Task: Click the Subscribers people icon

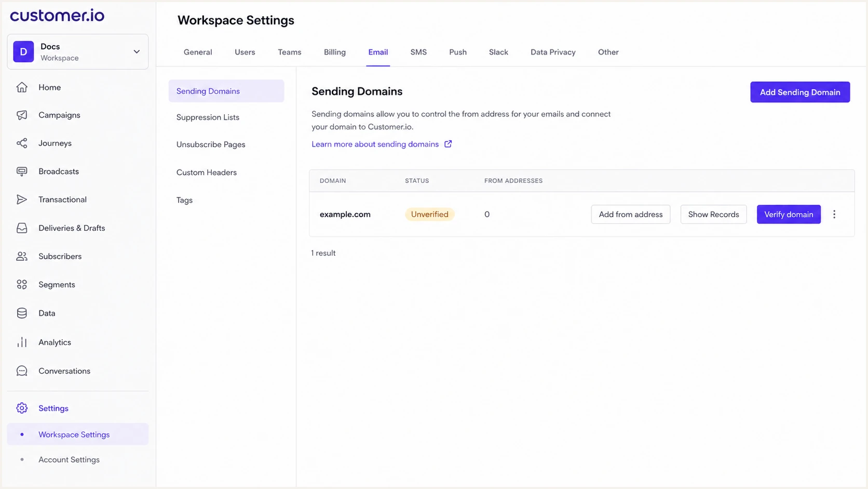Action: point(22,256)
